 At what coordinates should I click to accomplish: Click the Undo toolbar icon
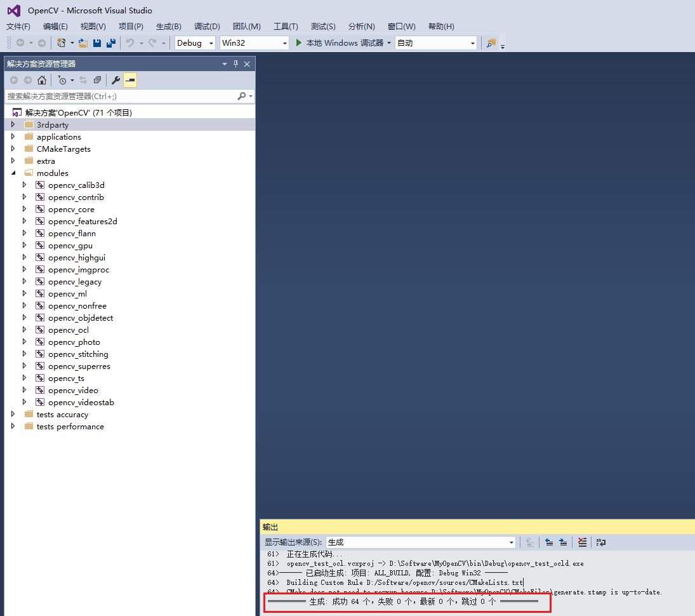pyautogui.click(x=130, y=43)
